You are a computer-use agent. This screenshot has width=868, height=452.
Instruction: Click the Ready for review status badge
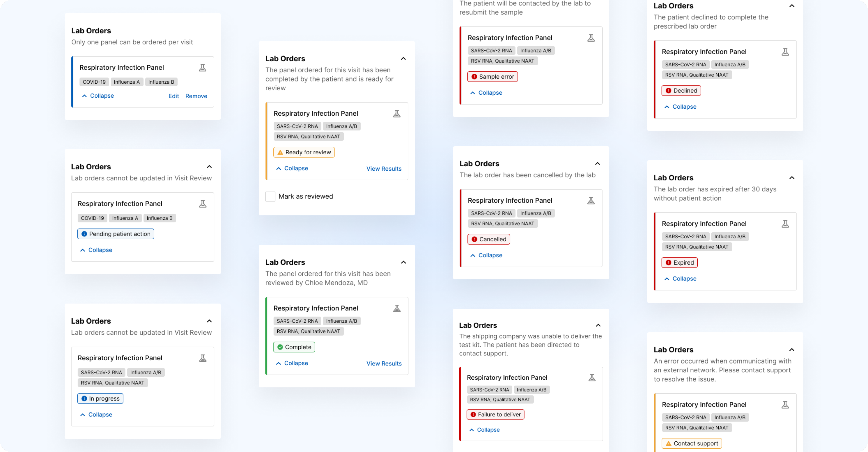pyautogui.click(x=304, y=152)
